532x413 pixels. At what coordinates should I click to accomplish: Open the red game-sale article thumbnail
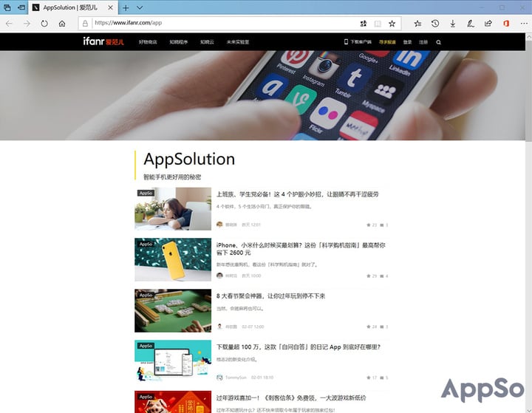coord(173,402)
